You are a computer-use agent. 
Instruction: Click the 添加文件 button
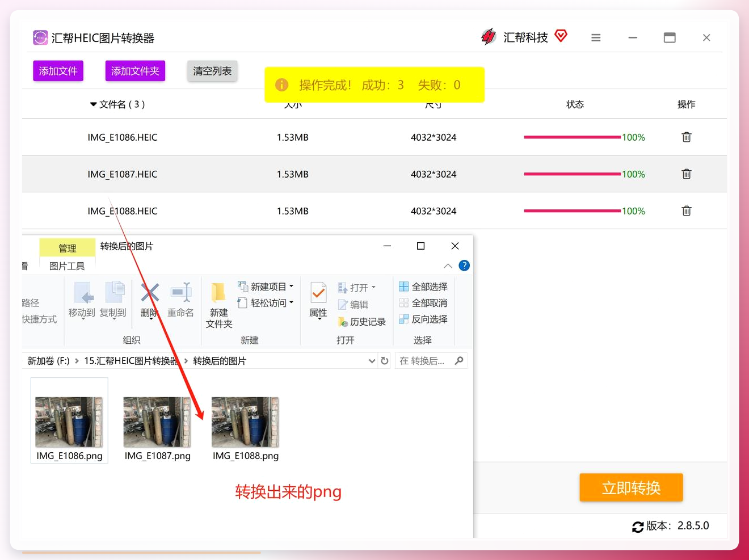(x=58, y=71)
